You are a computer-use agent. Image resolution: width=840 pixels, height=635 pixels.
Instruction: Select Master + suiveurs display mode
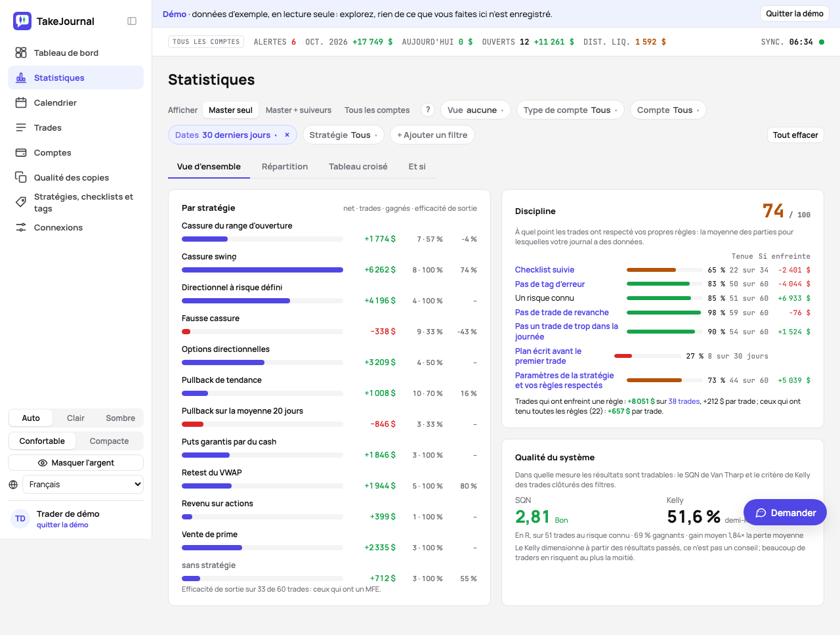click(299, 110)
